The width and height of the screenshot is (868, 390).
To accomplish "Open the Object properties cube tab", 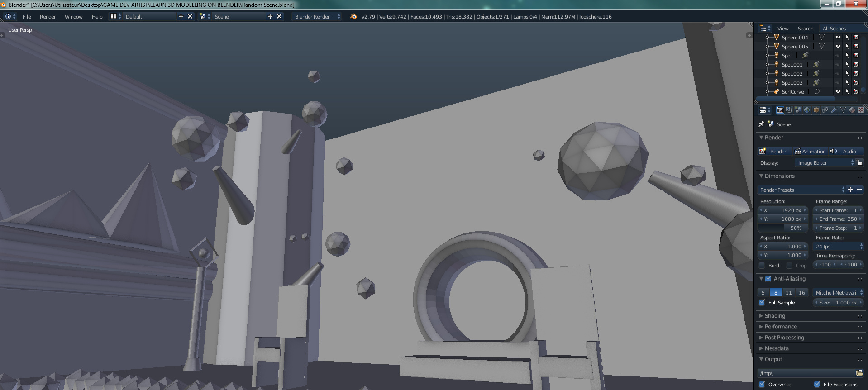I will pyautogui.click(x=816, y=110).
